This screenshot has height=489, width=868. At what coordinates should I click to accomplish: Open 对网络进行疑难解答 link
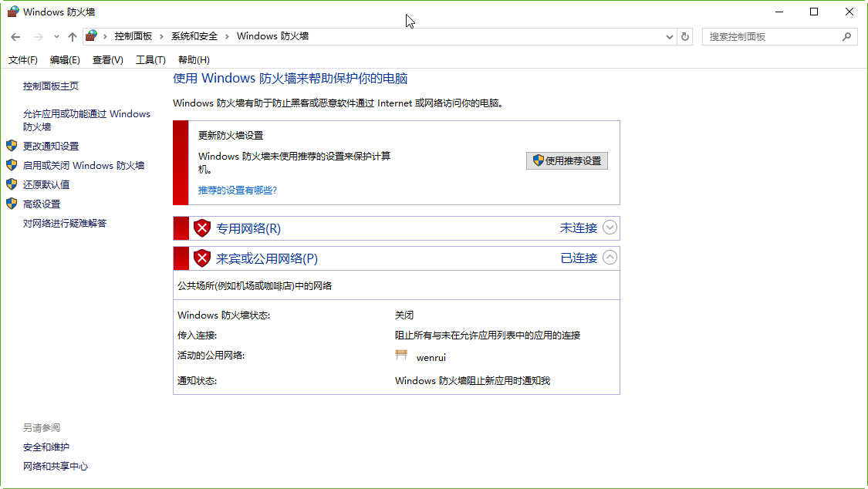tap(65, 224)
